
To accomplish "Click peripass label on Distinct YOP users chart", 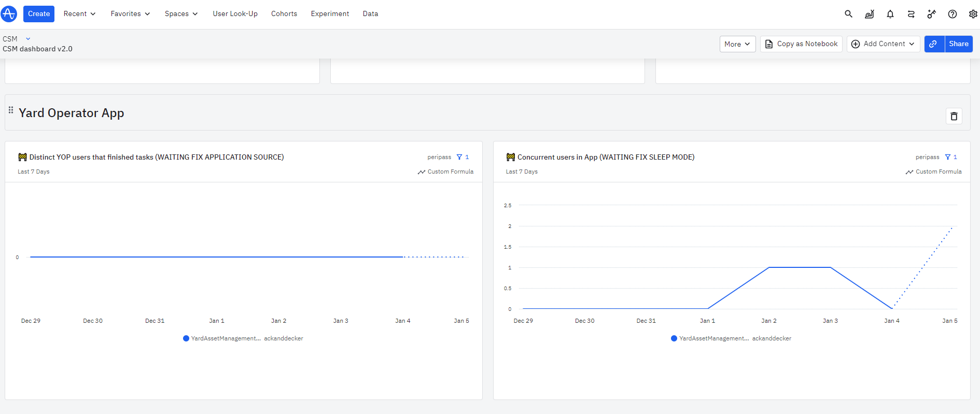I will point(439,157).
